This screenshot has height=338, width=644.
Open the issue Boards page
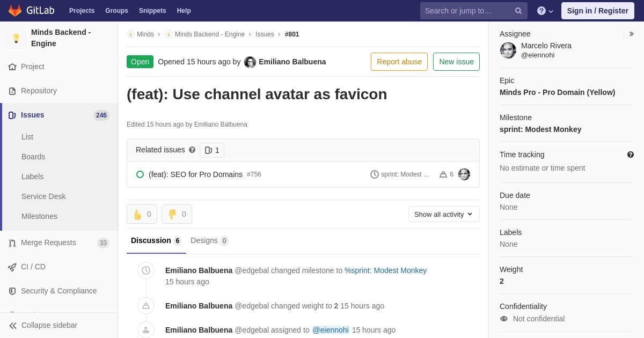point(33,157)
